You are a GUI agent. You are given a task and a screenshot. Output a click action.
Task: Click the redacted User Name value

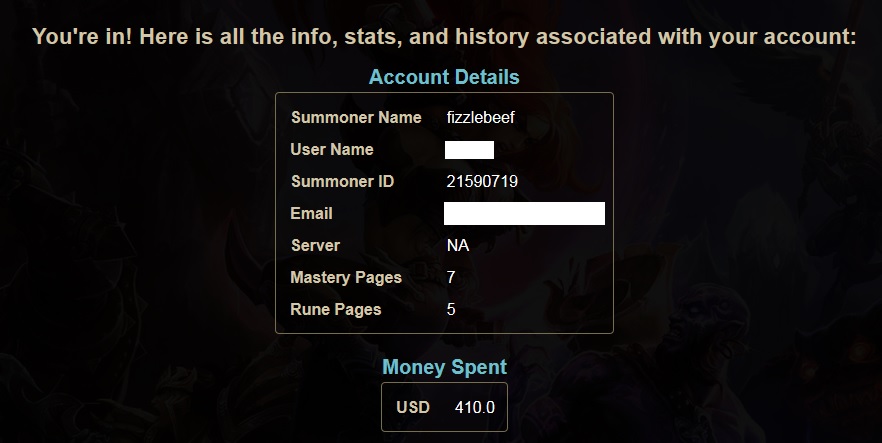[x=469, y=150]
